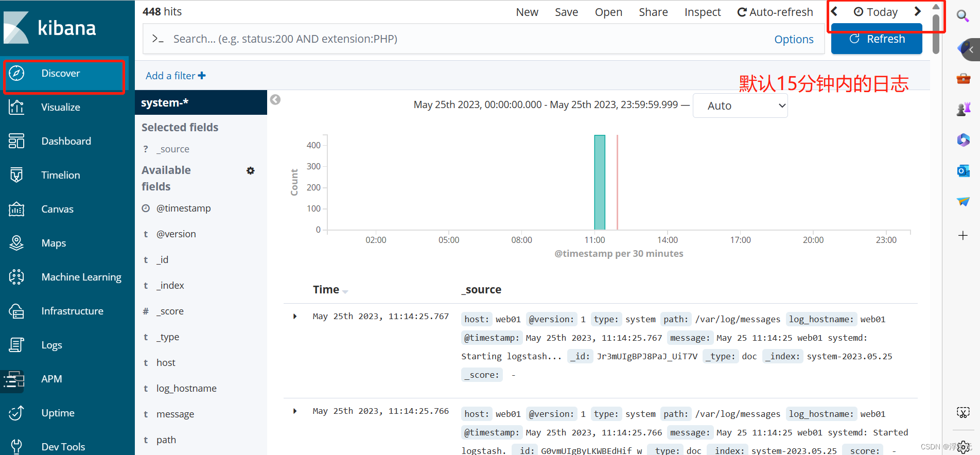Image resolution: width=980 pixels, height=455 pixels.
Task: Open the Machine Learning icon
Action: pyautogui.click(x=16, y=277)
